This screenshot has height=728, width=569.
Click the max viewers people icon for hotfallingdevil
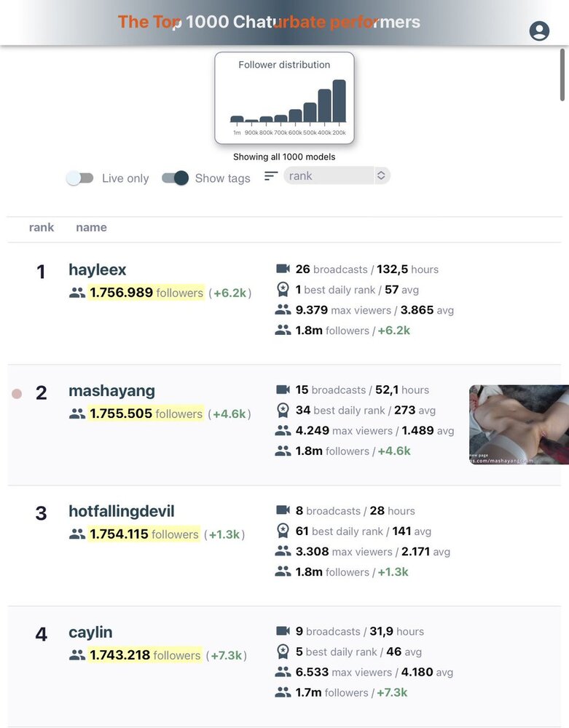[x=283, y=551]
